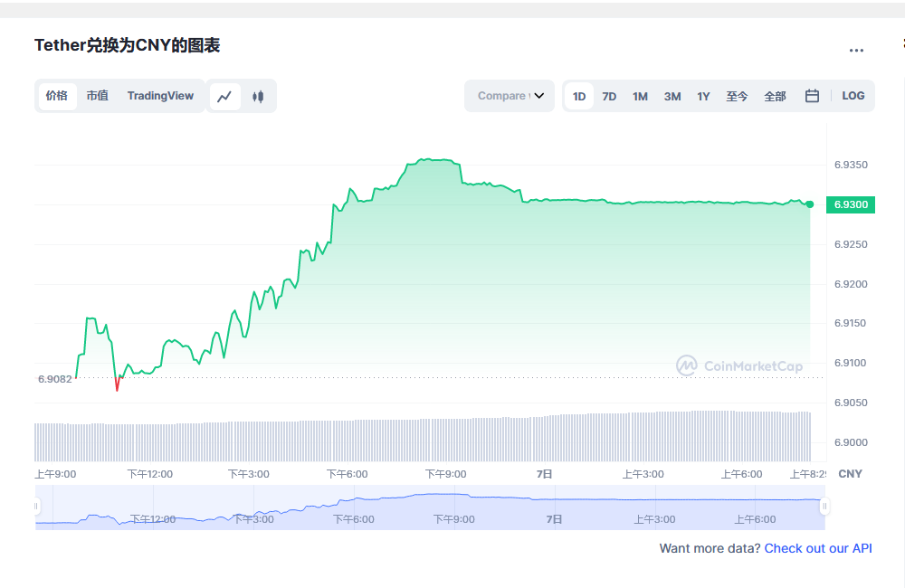Switch to the 市值 tab

(97, 95)
